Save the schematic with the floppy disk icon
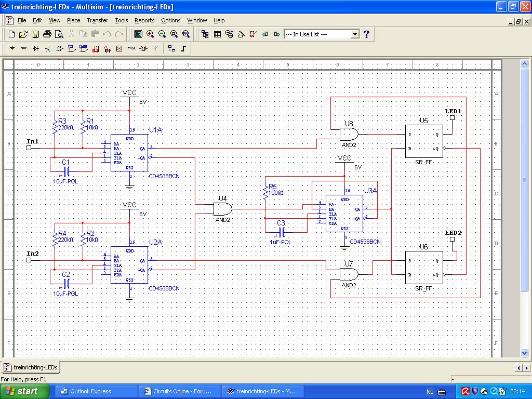 coord(35,34)
